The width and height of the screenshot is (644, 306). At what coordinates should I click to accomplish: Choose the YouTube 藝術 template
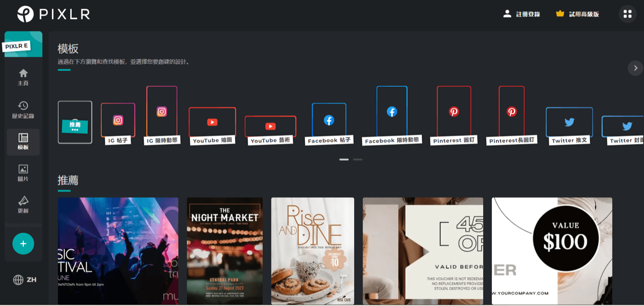(270, 130)
